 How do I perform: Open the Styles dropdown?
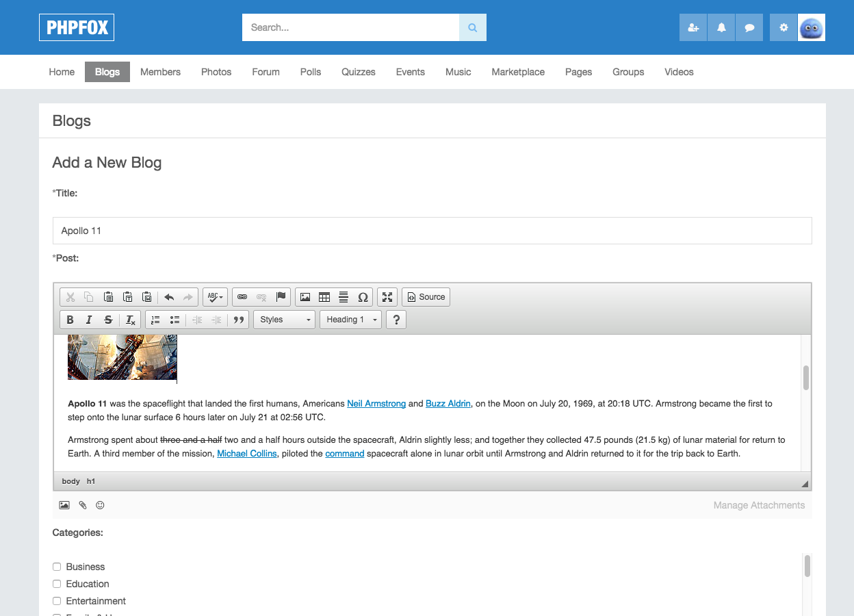[284, 320]
